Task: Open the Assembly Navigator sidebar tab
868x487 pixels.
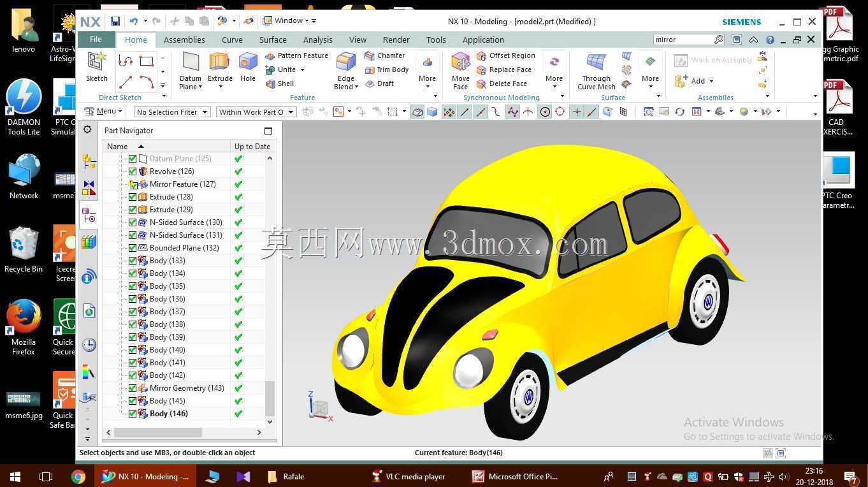Action: pos(89,162)
